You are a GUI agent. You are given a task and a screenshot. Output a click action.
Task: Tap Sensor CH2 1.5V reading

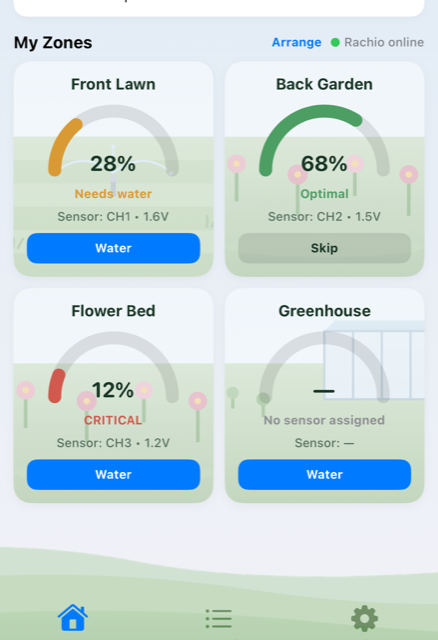tap(325, 216)
